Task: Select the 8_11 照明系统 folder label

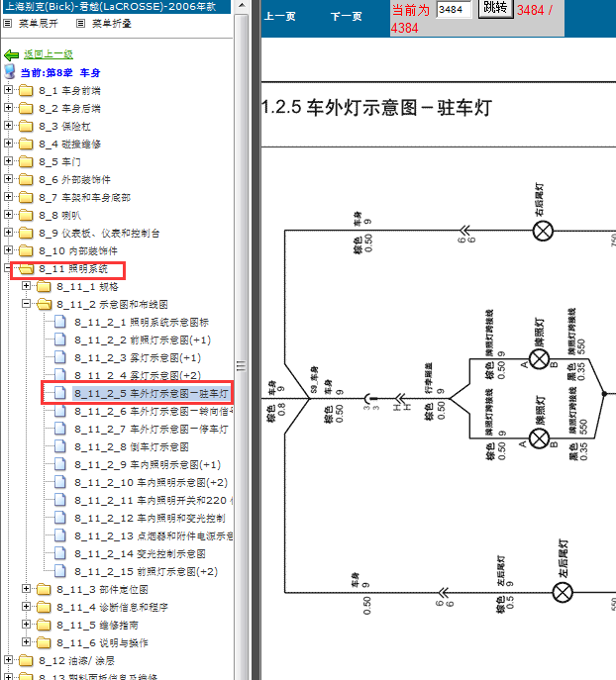Action: [73, 269]
